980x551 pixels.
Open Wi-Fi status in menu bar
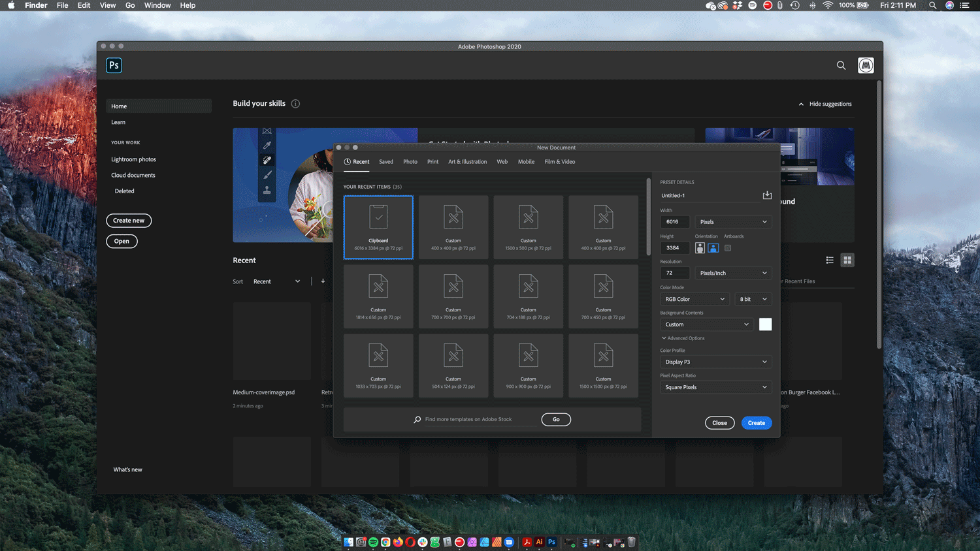[x=828, y=5]
